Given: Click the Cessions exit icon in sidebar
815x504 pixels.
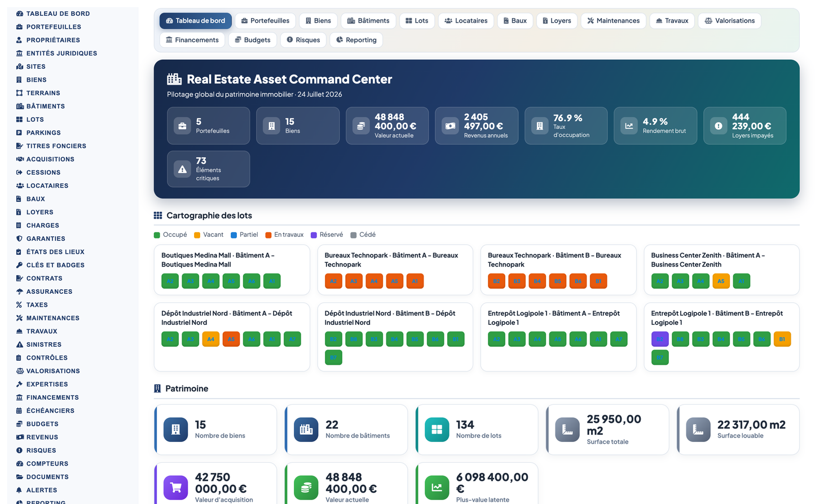Looking at the screenshot, I should click(20, 173).
